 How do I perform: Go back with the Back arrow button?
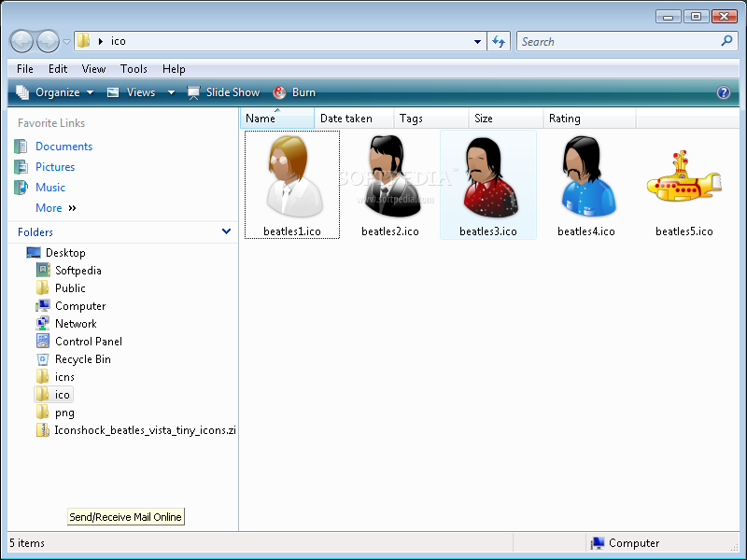(x=21, y=41)
